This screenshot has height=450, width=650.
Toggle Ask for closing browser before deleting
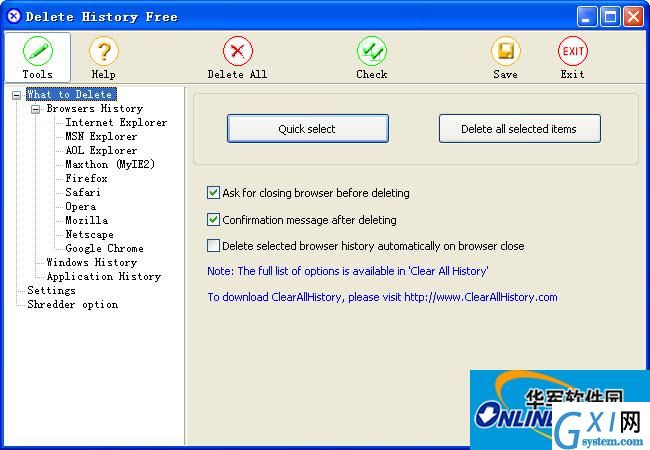[213, 193]
